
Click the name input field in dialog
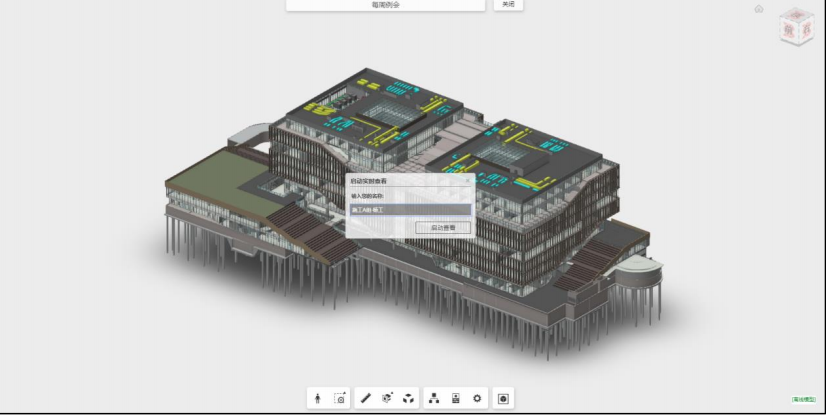[410, 210]
